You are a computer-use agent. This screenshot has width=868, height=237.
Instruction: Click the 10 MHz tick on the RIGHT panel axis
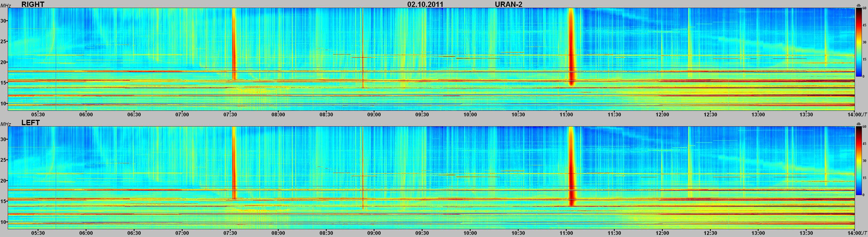pyautogui.click(x=4, y=104)
